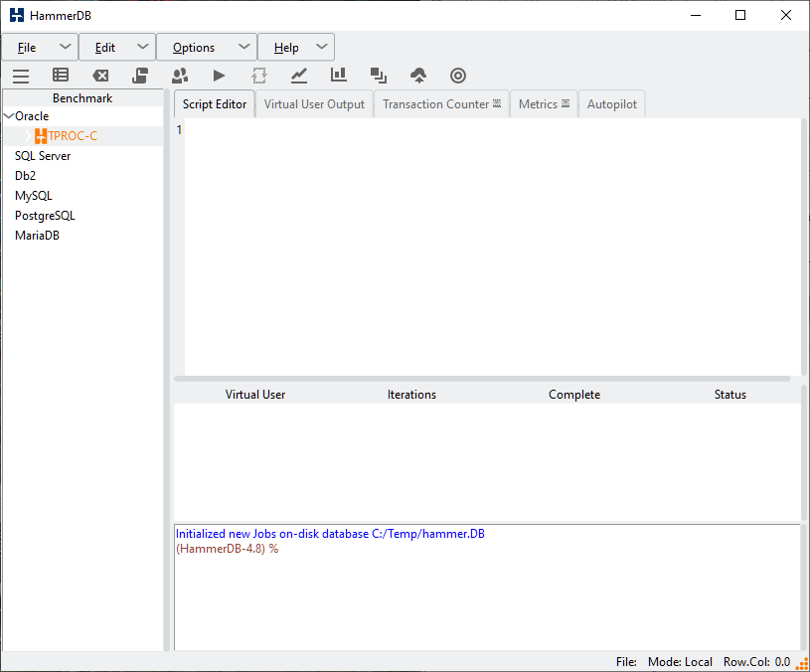Expand the TPROC-C tree node arrow
Viewport: 810px width, 672px height.
(x=29, y=136)
